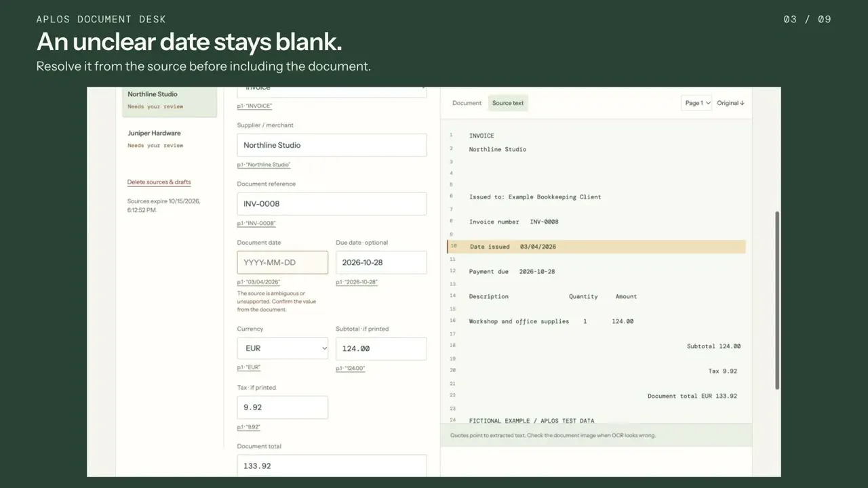868x488 pixels.
Task: Click the p1 "Northline Studio" source quote link
Action: pos(264,165)
